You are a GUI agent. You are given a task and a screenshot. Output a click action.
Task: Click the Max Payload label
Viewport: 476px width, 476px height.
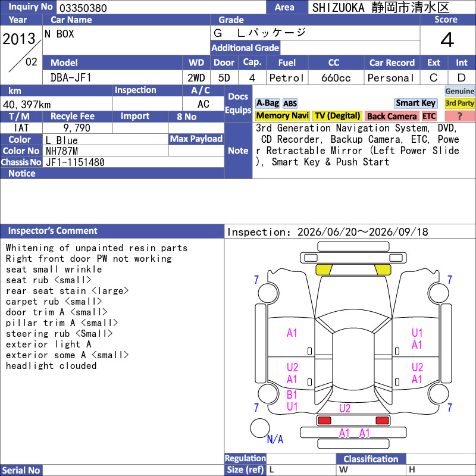tap(196, 139)
